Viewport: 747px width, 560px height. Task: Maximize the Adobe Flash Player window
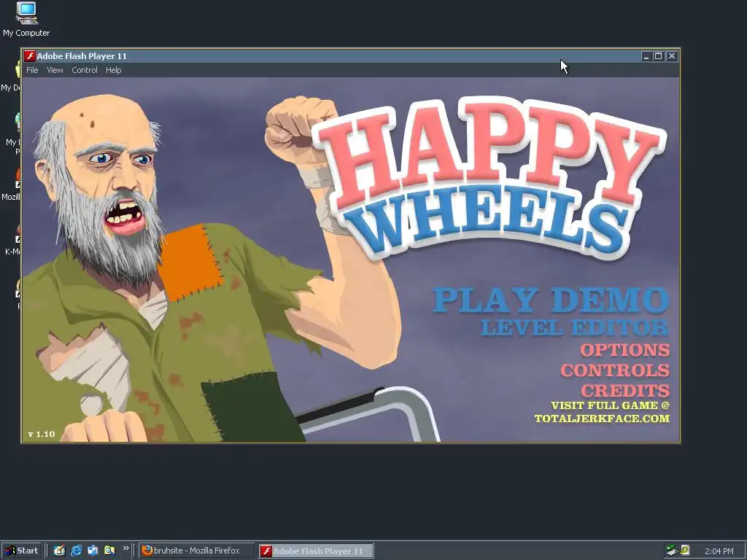click(x=659, y=56)
